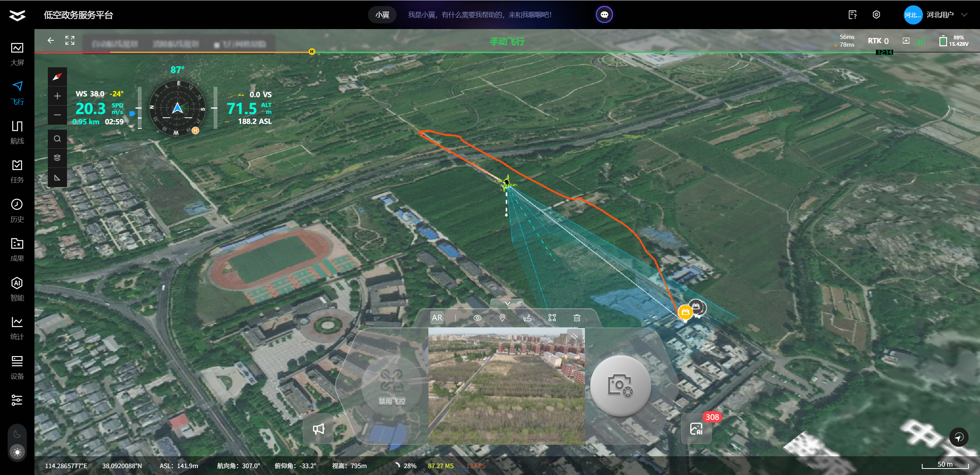The height and width of the screenshot is (475, 980).
Task: Click the 禁用飞控 flight control button
Action: [x=392, y=386]
